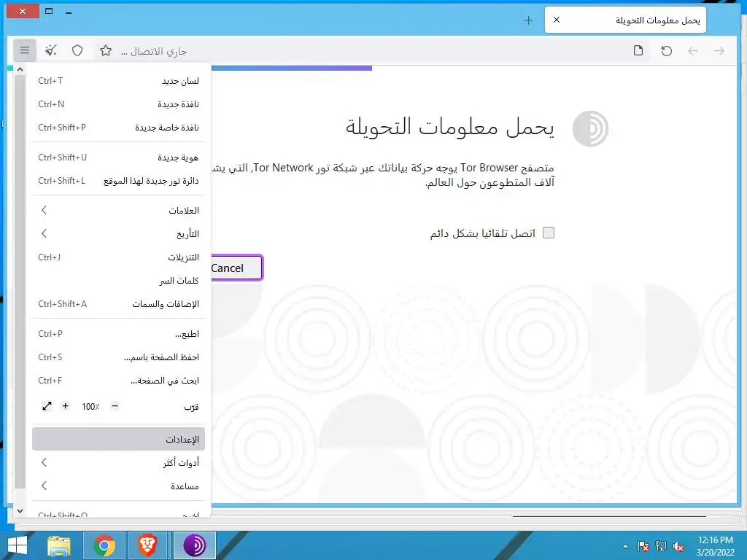Click the muted volume tray icon
The width and height of the screenshot is (747, 560).
click(x=678, y=546)
